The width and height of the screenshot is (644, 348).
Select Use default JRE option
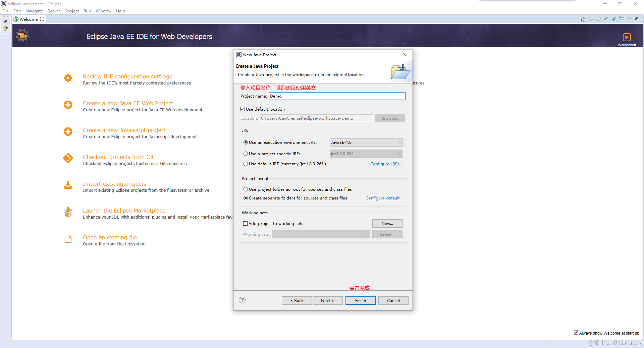[x=246, y=164]
